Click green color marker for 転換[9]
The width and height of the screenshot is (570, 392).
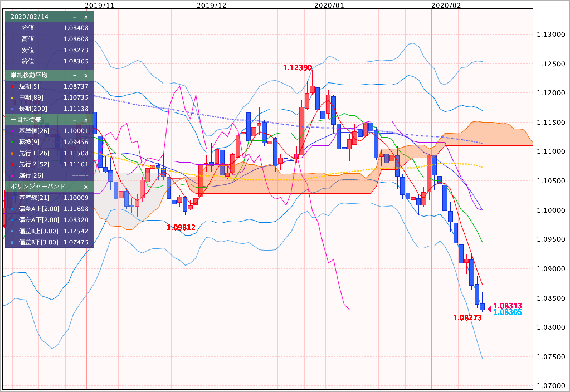[12, 142]
